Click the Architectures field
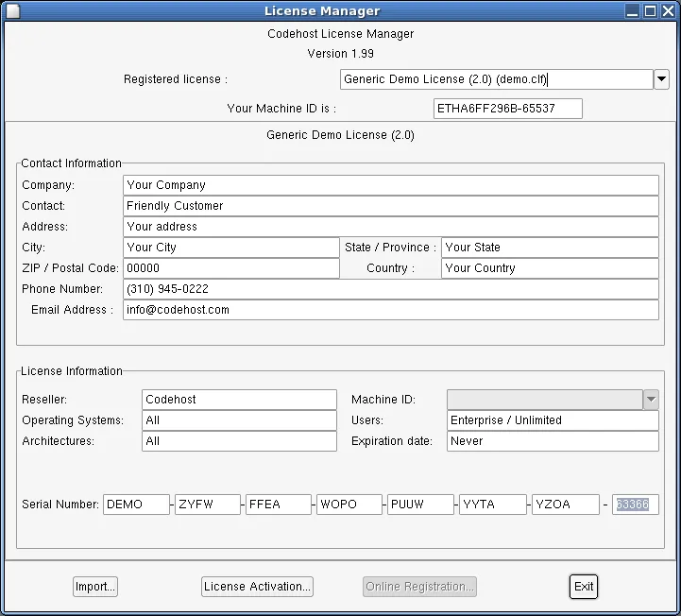Viewport: 681px width, 616px height. (x=239, y=441)
